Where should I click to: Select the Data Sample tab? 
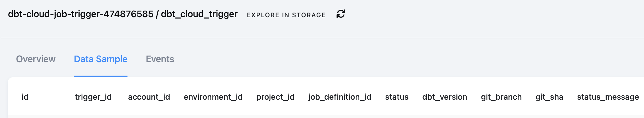click(x=101, y=59)
